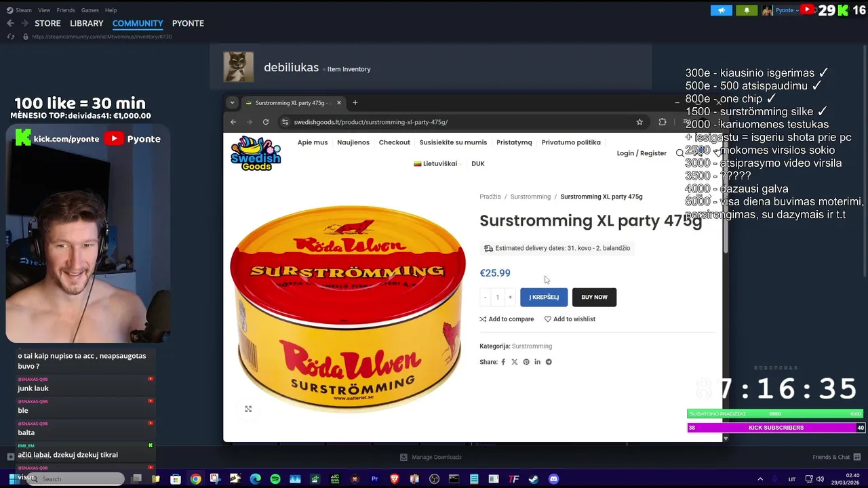Click Add to compare
Image resolution: width=868 pixels, height=488 pixels.
(507, 319)
